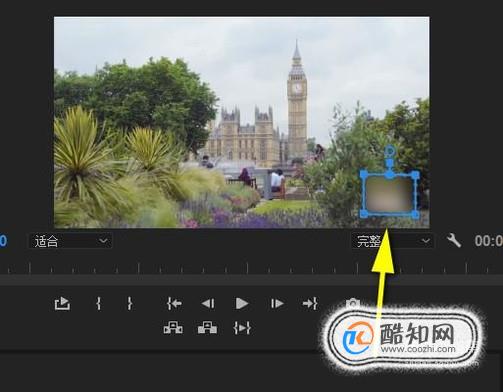Click the Mark Out brace button
Image resolution: width=503 pixels, height=392 pixels.
coord(130,304)
